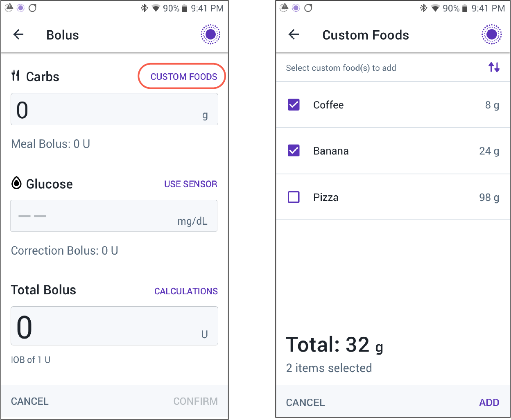Cancel the Custom Foods selection
This screenshot has height=420, width=511.
click(305, 402)
